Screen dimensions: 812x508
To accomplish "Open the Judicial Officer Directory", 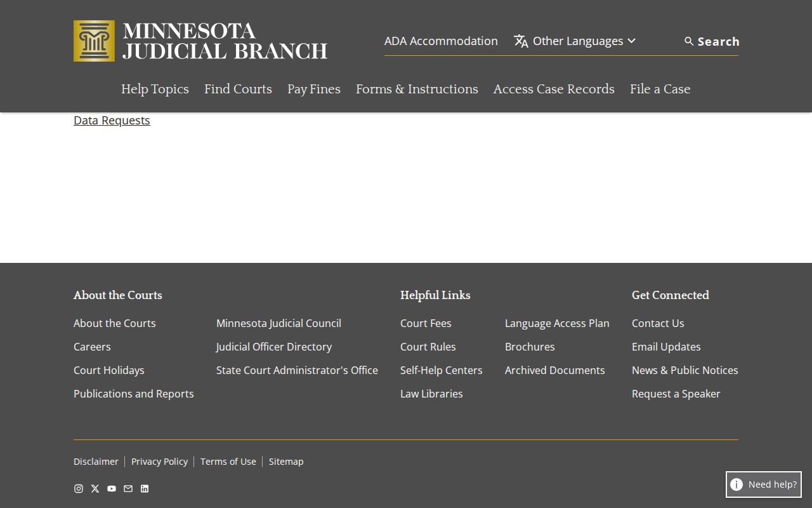I will (x=274, y=347).
